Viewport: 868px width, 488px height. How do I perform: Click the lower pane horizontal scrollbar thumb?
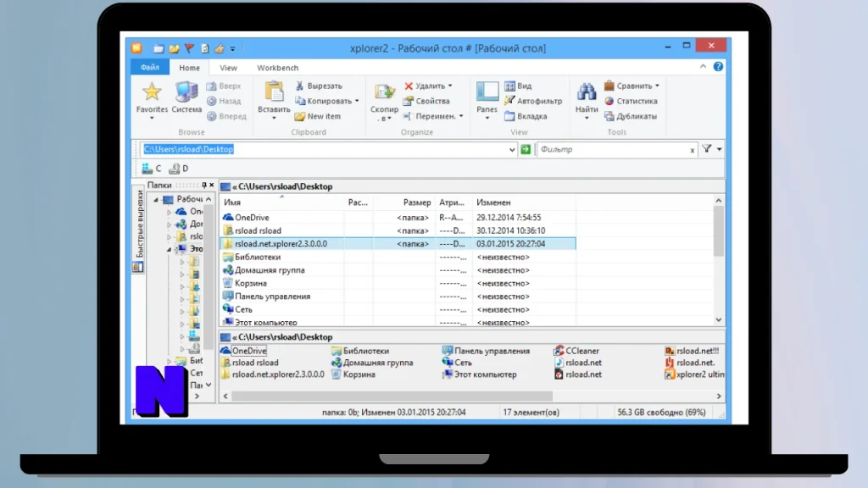pos(392,396)
